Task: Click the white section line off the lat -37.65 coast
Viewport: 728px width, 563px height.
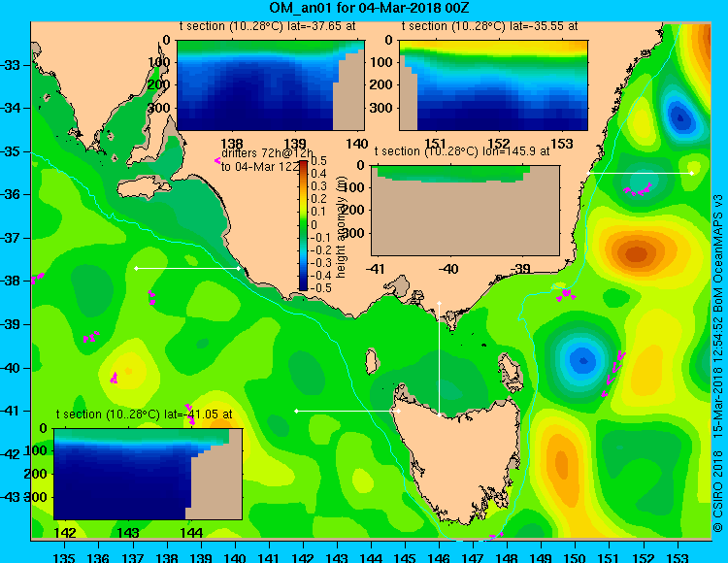Action: [x=187, y=268]
